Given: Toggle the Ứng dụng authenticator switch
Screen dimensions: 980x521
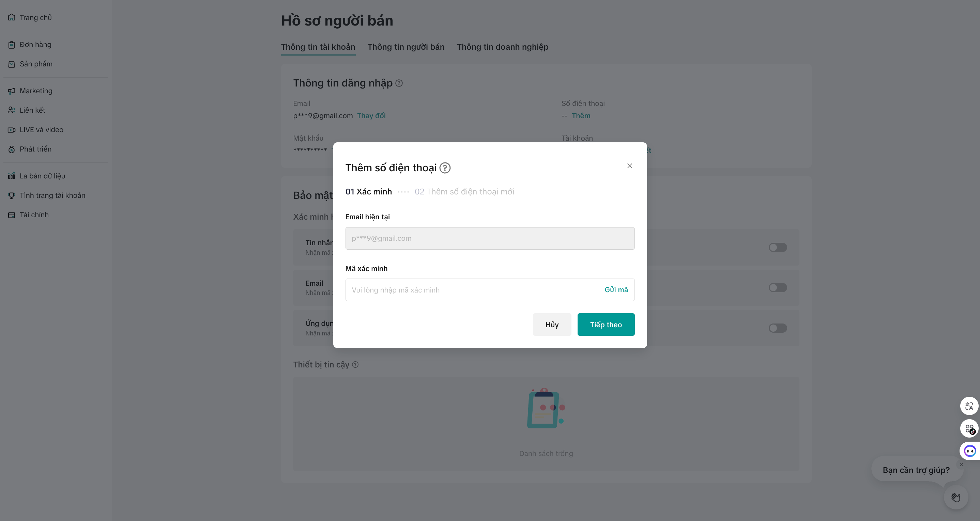Looking at the screenshot, I should (x=777, y=328).
